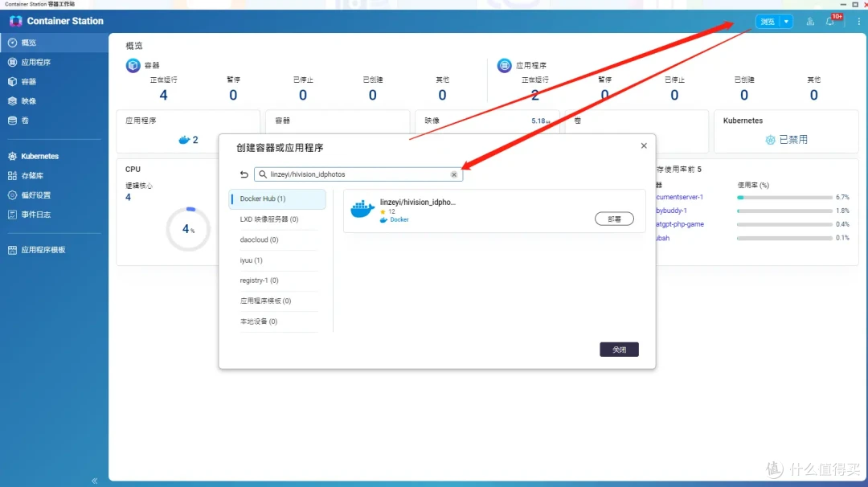The height and width of the screenshot is (487, 868).
Task: Open the notifications bell icon
Action: tap(829, 22)
